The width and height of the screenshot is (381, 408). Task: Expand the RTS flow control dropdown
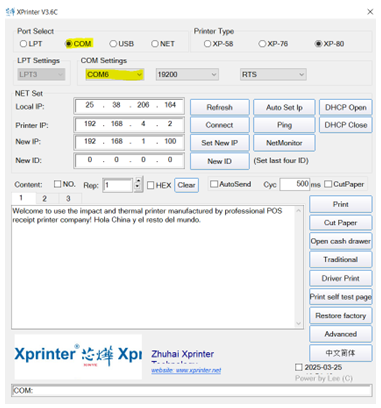273,74
